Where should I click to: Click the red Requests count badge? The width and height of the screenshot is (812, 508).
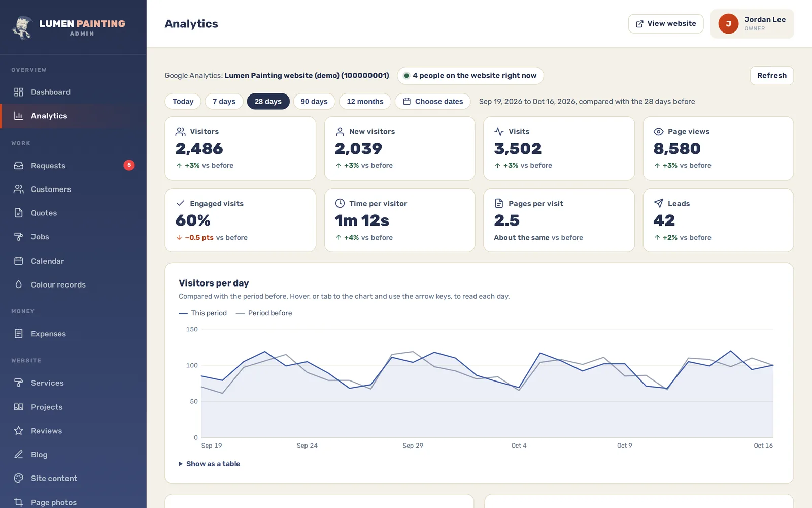click(129, 165)
